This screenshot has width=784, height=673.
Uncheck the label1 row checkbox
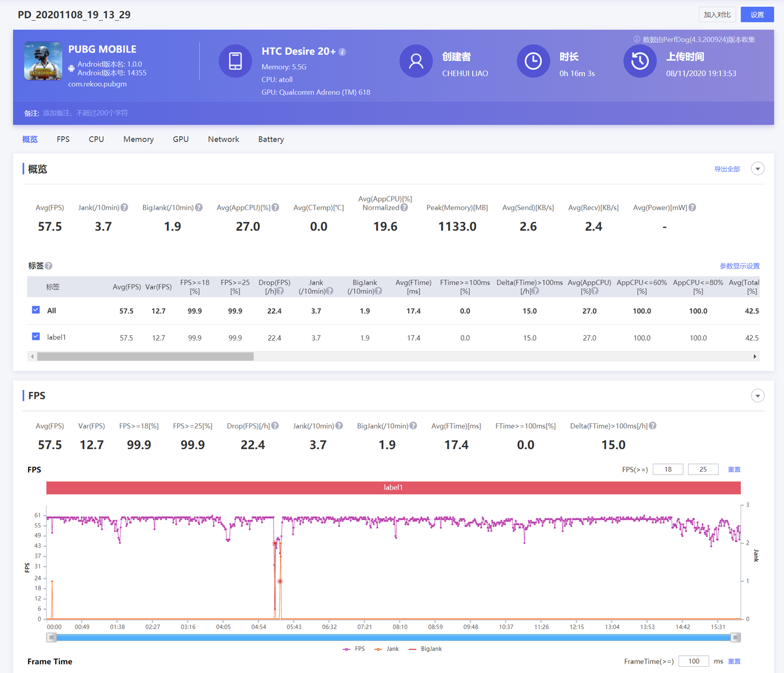pyautogui.click(x=36, y=336)
